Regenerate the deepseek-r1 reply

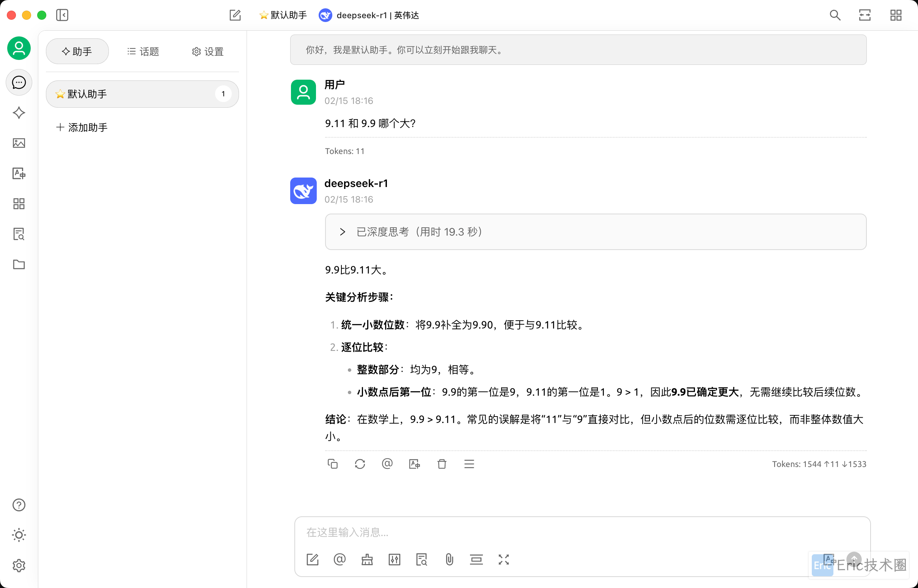(360, 464)
